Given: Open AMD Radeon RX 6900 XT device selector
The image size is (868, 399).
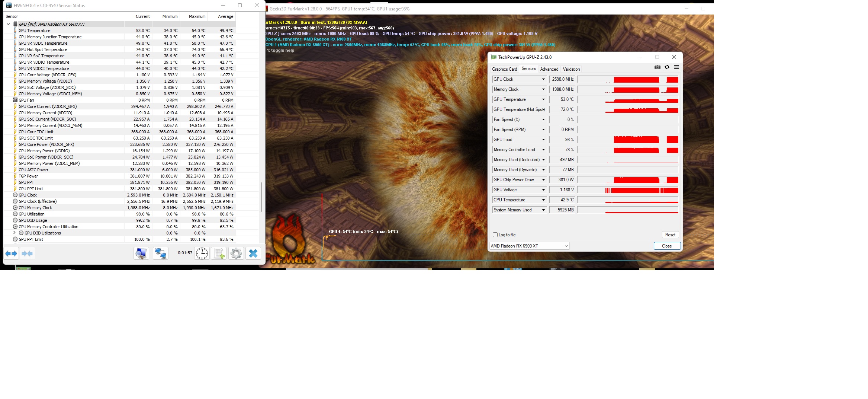Looking at the screenshot, I should (x=529, y=246).
